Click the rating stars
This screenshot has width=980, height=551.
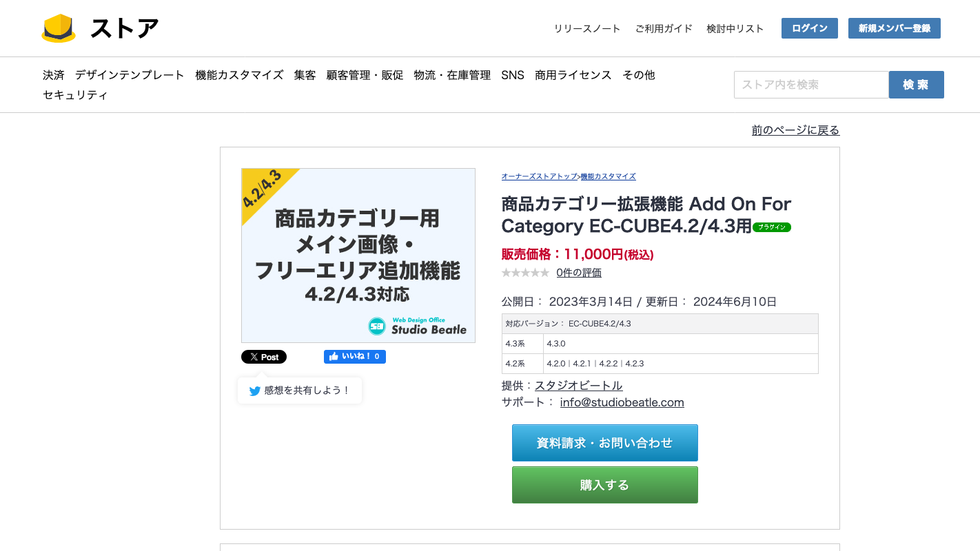click(525, 273)
